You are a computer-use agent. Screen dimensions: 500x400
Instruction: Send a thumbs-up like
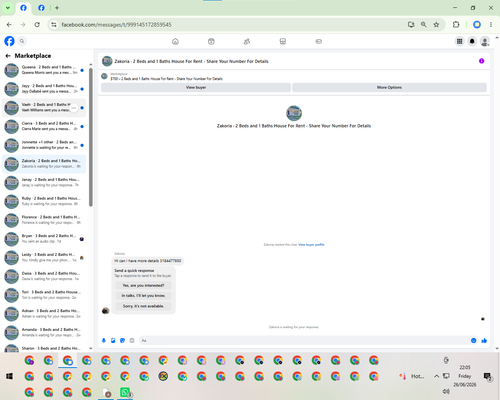coord(484,340)
